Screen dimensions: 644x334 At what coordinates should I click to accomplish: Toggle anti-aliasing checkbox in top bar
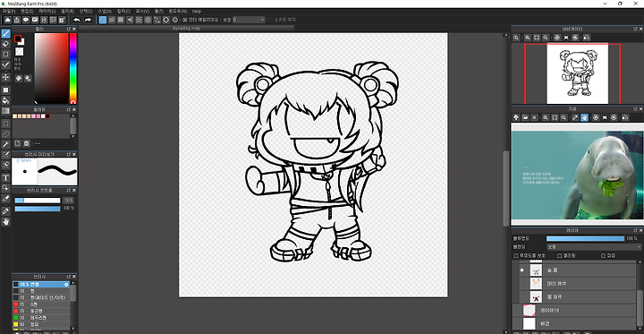[x=185, y=20]
